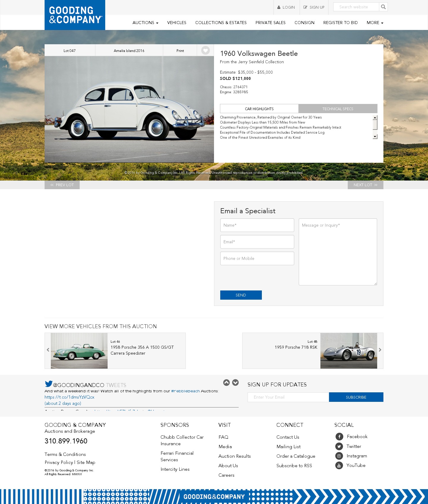This screenshot has width=428, height=504.
Task: Open the FAQ link
Action: point(224,437)
